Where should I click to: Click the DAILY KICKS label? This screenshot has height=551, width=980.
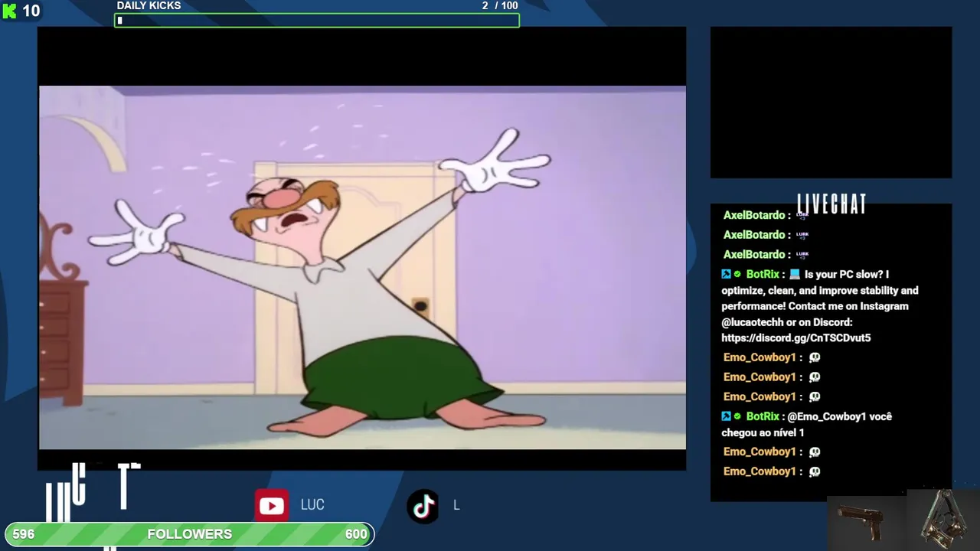(149, 5)
